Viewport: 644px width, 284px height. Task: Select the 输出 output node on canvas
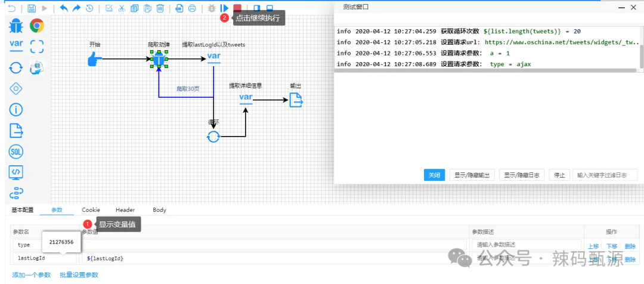(x=296, y=100)
